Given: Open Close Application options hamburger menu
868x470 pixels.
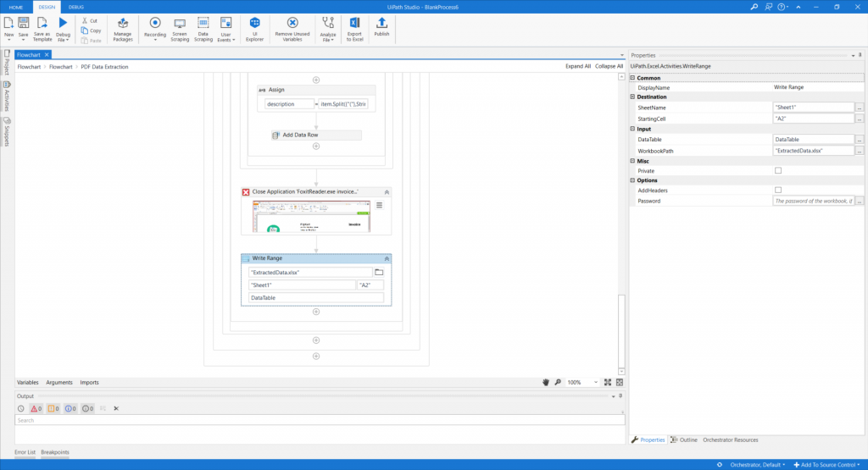Looking at the screenshot, I should point(379,205).
